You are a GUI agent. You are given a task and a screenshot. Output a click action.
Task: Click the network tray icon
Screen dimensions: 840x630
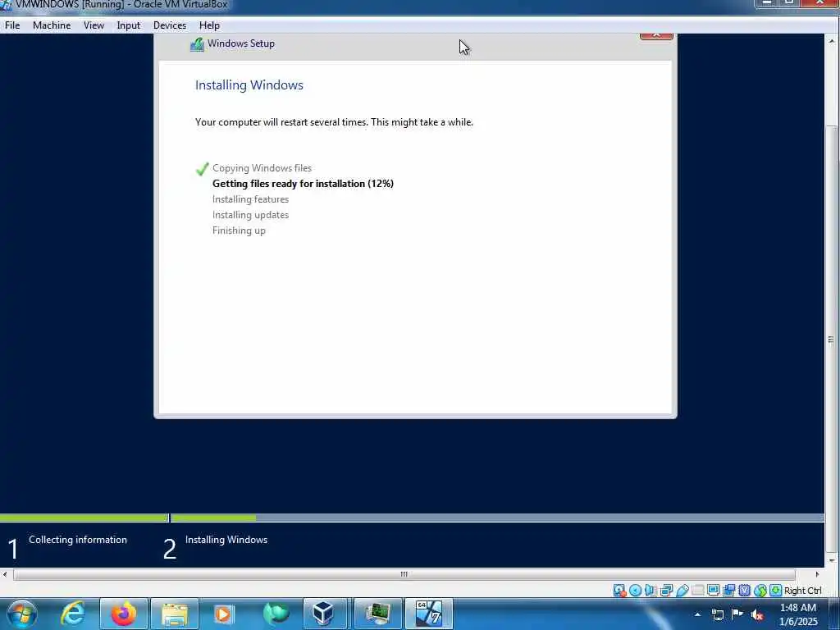(717, 614)
